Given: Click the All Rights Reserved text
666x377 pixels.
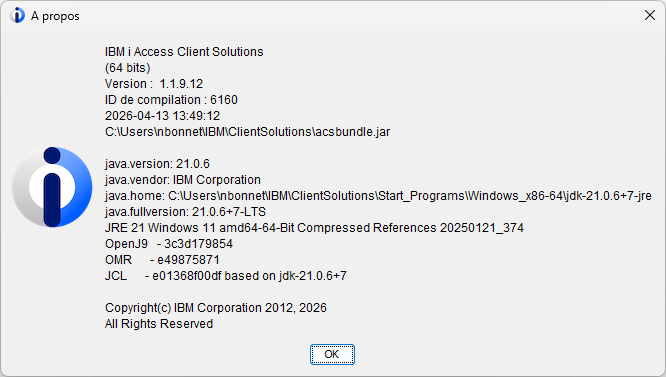Looking at the screenshot, I should point(159,324).
